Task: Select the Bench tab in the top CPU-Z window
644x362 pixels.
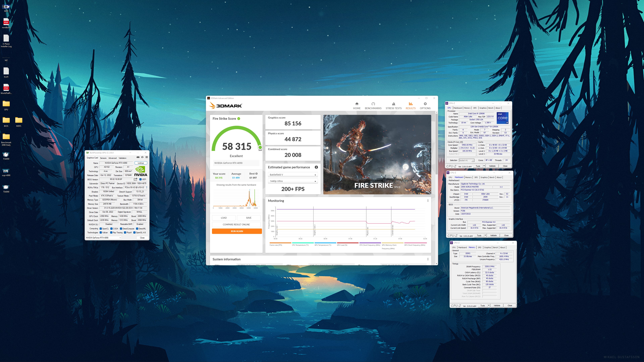Action: (x=491, y=108)
